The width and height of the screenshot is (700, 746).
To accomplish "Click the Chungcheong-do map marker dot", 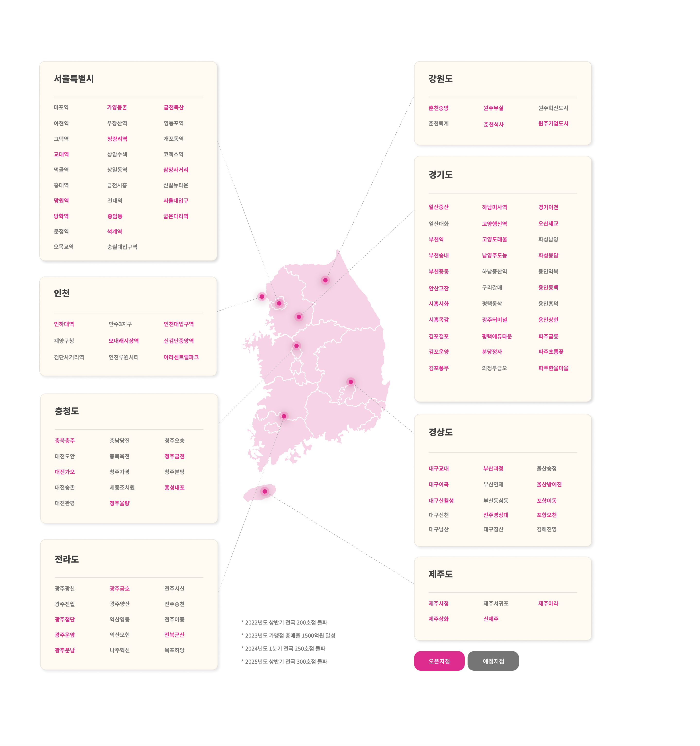I will (296, 346).
